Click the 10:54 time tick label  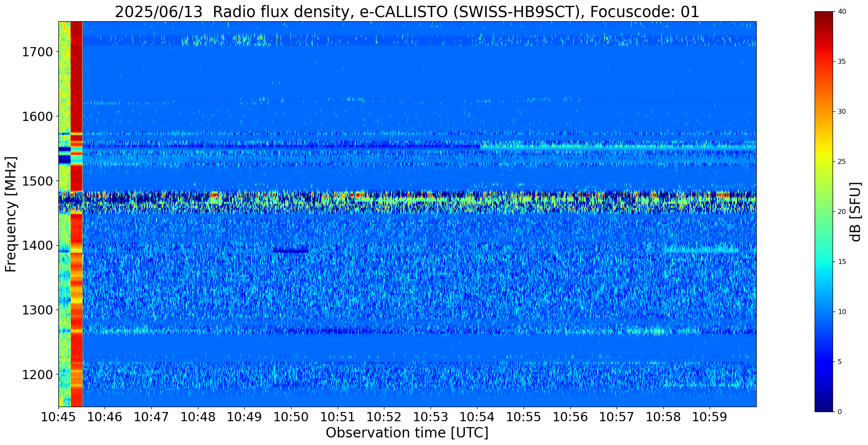(x=477, y=417)
